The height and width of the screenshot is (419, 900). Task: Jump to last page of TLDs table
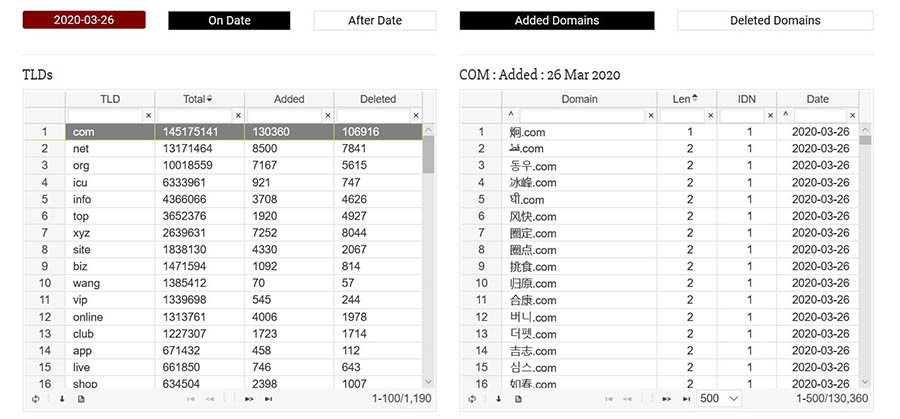268,399
